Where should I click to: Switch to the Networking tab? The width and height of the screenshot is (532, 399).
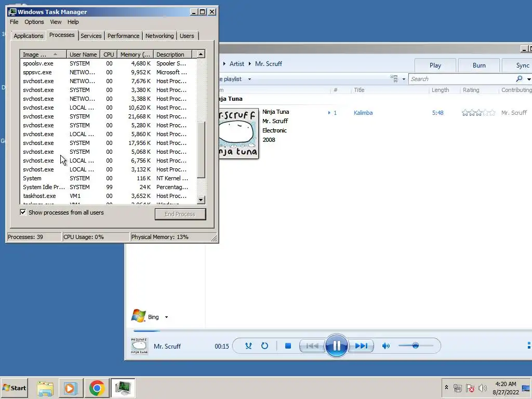coord(159,36)
